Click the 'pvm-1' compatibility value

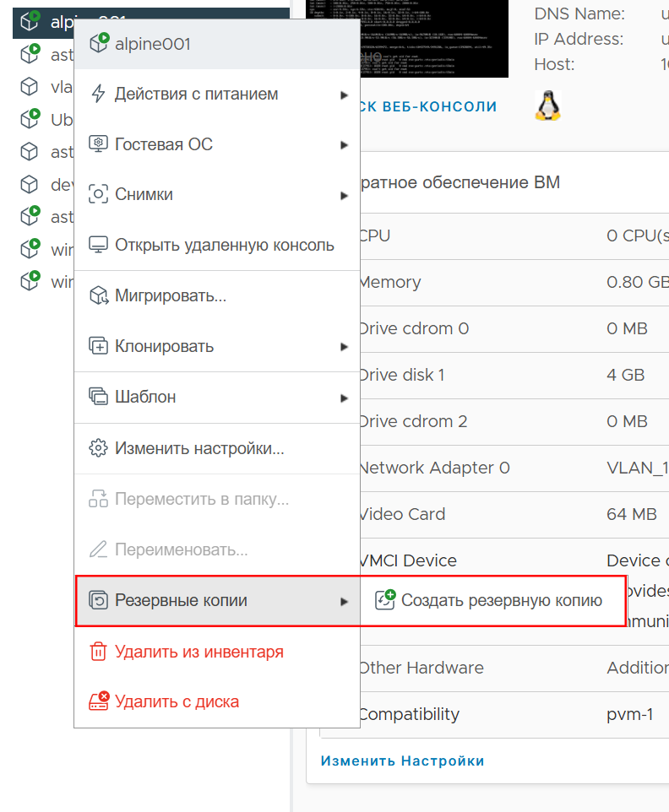click(629, 715)
